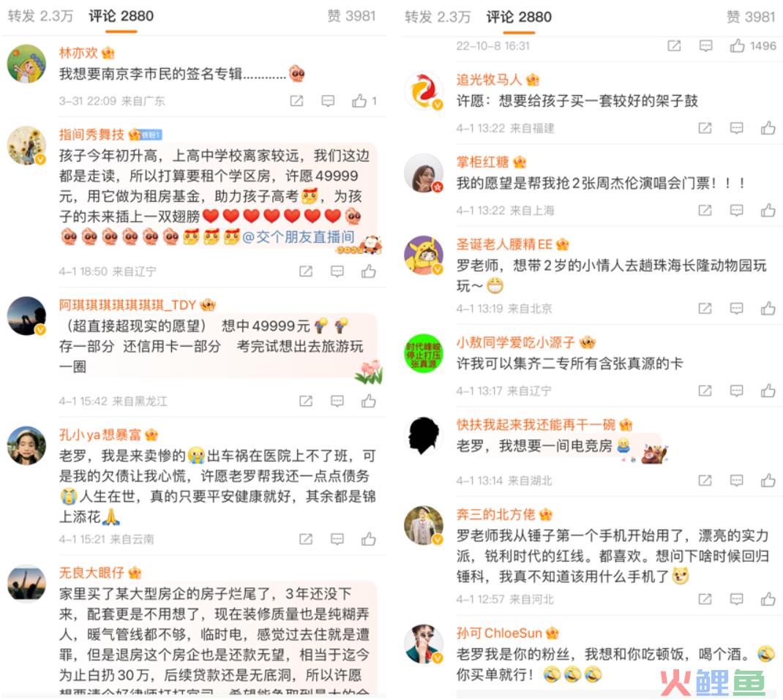Screen dimensions: 783x700
Task: Like 林亦欢's comment about signed album
Action: pyautogui.click(x=359, y=101)
